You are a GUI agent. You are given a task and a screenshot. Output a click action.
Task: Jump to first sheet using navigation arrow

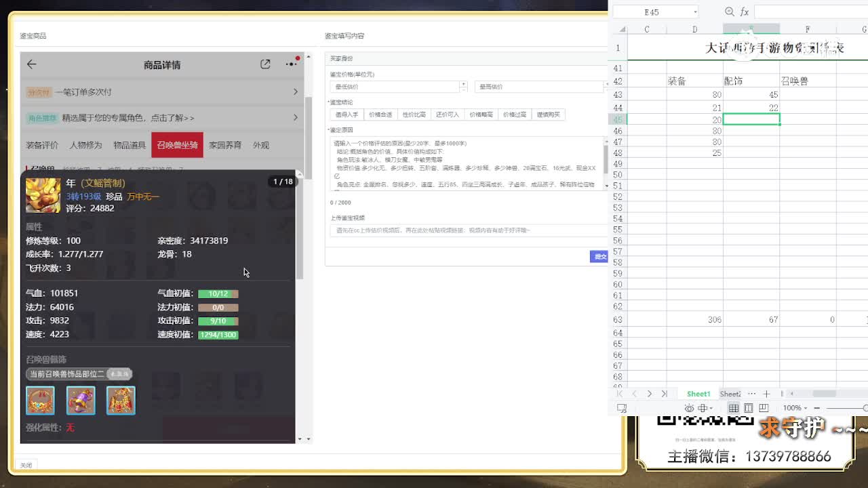pyautogui.click(x=620, y=394)
